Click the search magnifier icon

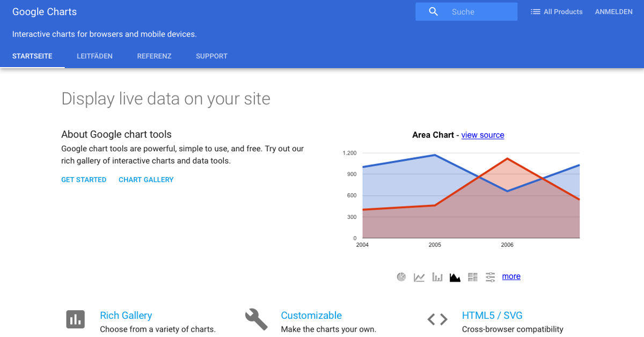pyautogui.click(x=434, y=11)
